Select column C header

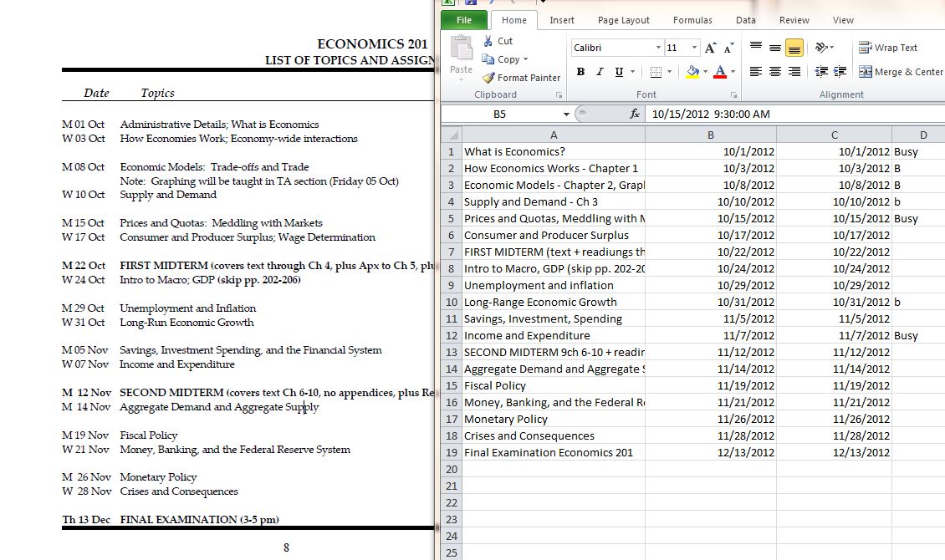tap(834, 135)
